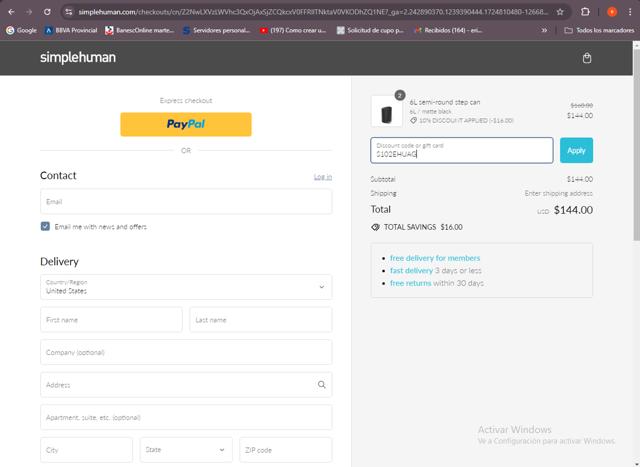Open the Chrome three-dot menu
640x467 pixels.
point(630,12)
